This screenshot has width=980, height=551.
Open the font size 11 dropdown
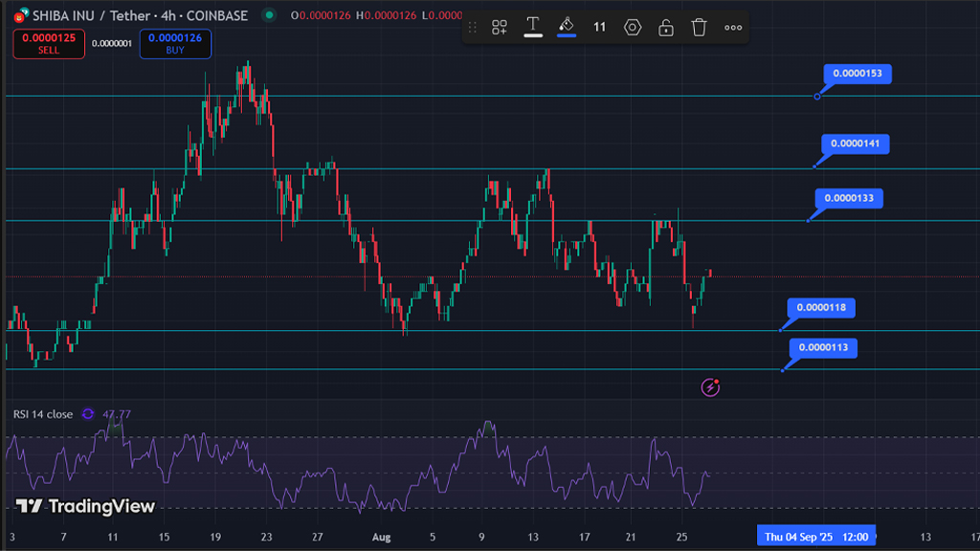[x=599, y=28]
